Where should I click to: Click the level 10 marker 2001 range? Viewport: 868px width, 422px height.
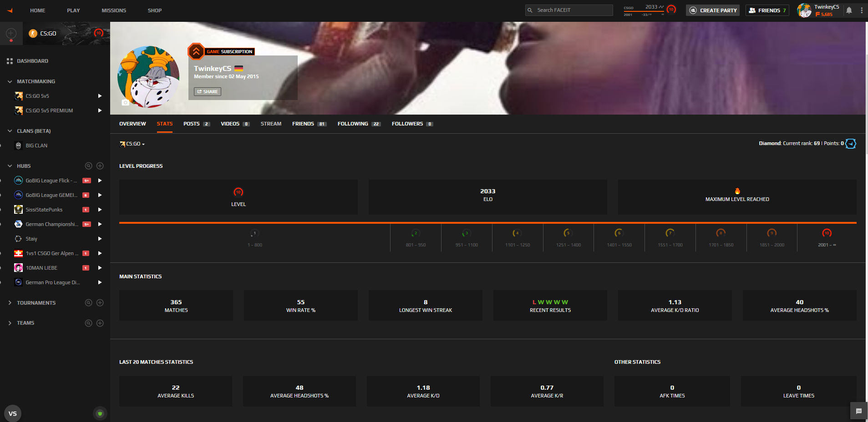[827, 238]
